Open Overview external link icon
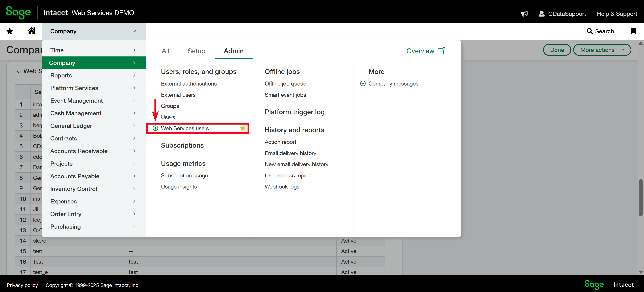This screenshot has height=292, width=644. tap(442, 51)
